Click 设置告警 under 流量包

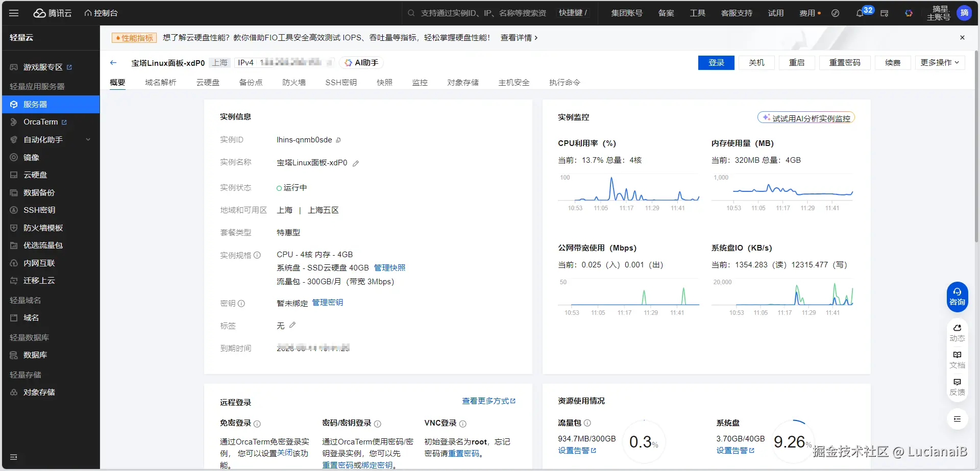click(577, 451)
